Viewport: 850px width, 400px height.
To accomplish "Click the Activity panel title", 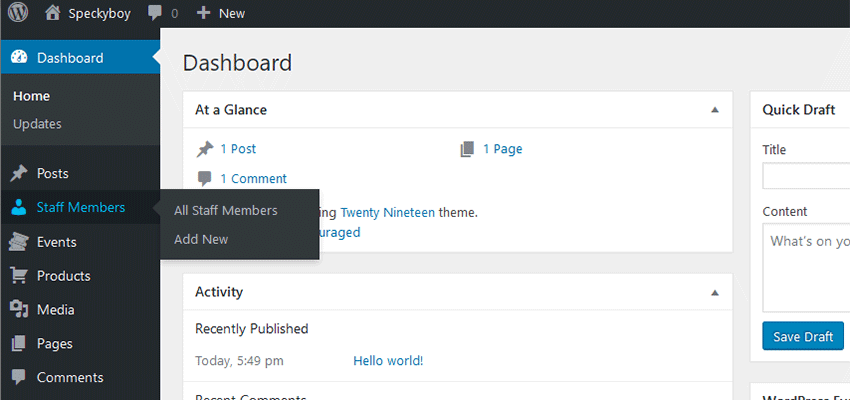I will pyautogui.click(x=219, y=292).
